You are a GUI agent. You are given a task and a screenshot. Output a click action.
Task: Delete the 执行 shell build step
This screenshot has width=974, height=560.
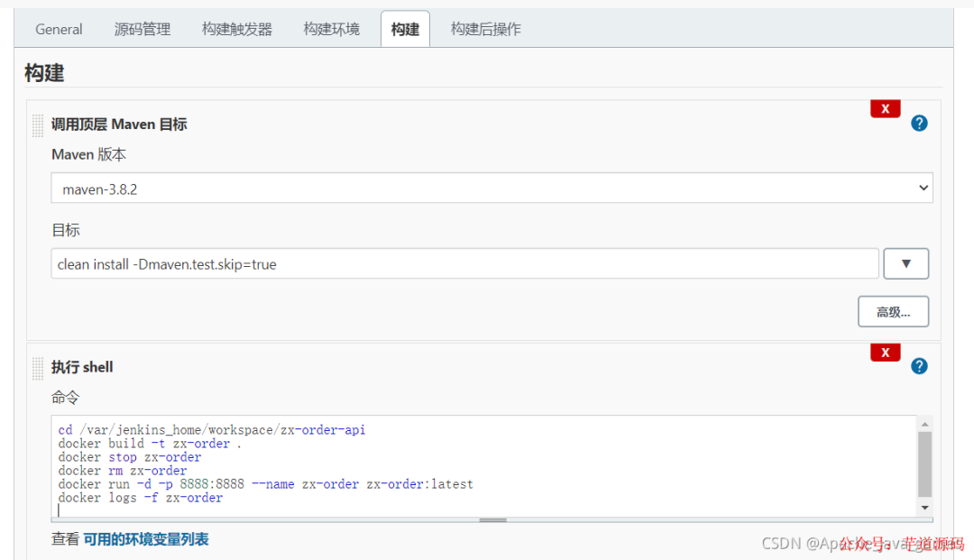tap(886, 352)
